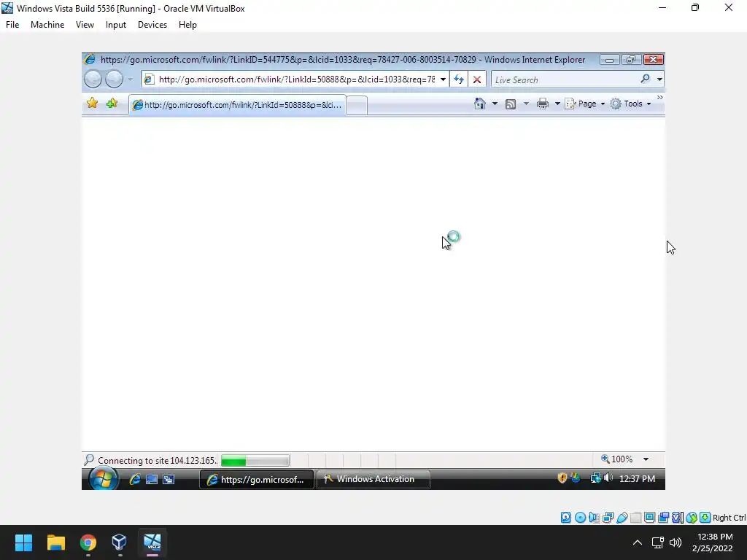
Task: Open Favorites Center star icon
Action: click(x=93, y=103)
